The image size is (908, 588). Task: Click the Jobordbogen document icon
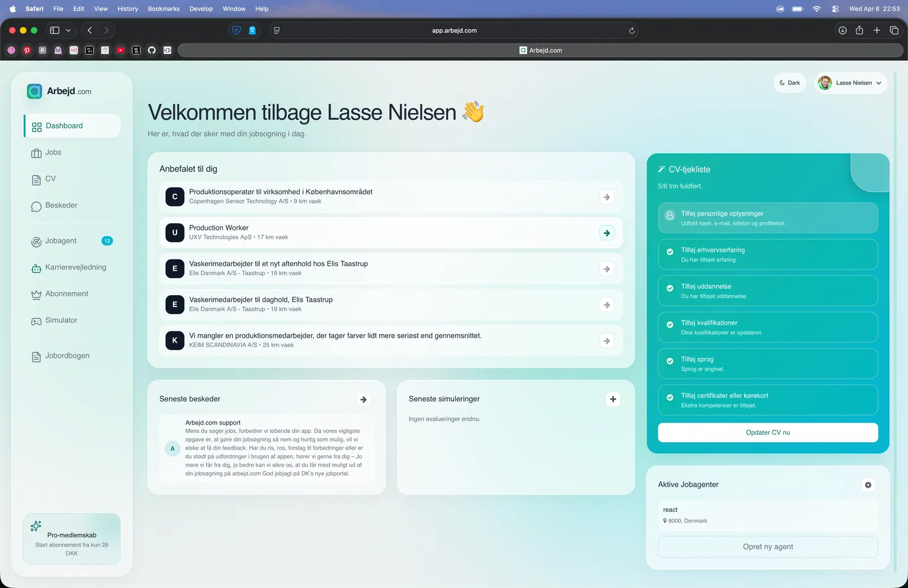[36, 356]
